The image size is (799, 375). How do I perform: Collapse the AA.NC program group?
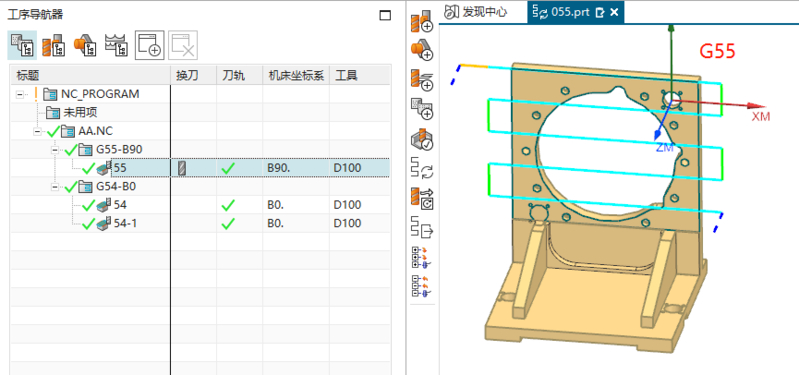click(38, 131)
